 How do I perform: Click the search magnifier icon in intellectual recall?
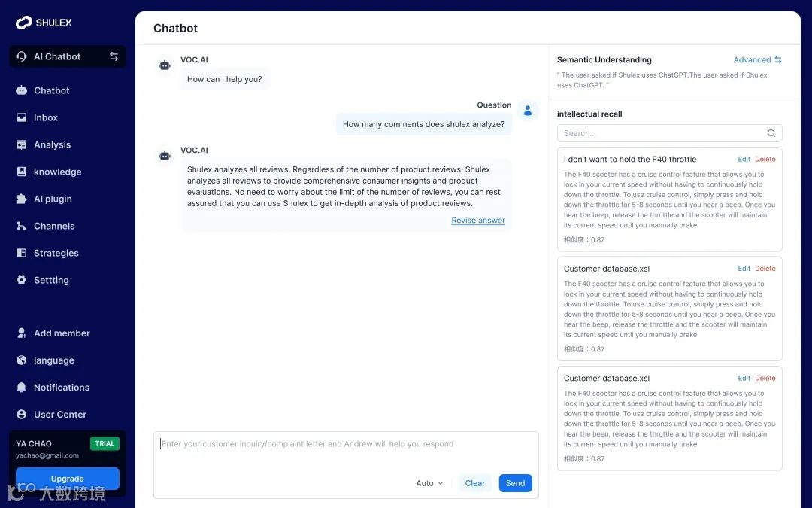click(771, 133)
